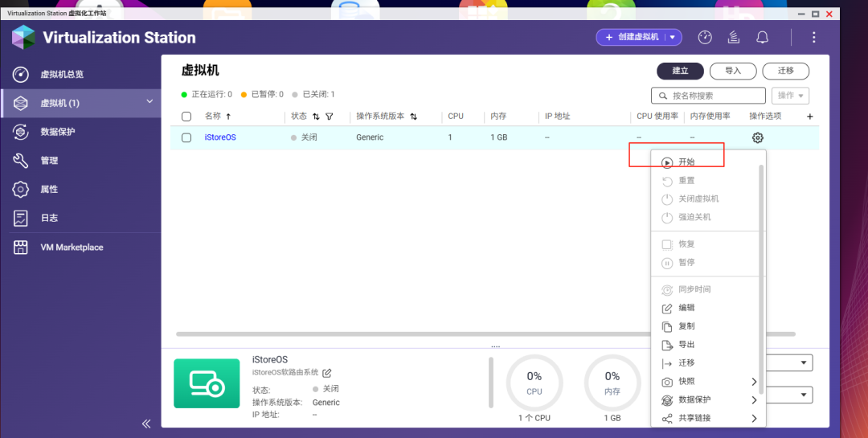Open the iStoreOS VM name link
Image resolution: width=868 pixels, height=438 pixels.
220,137
